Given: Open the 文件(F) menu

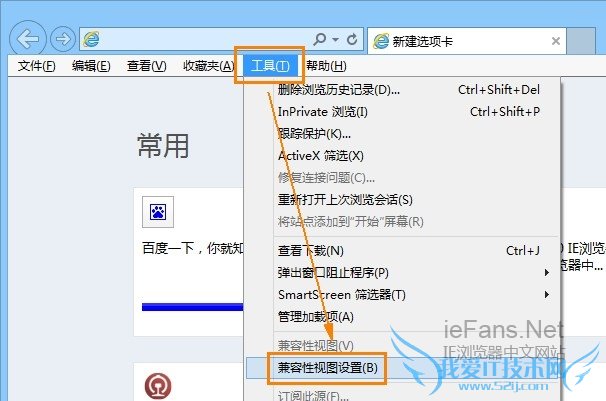Looking at the screenshot, I should 36,66.
